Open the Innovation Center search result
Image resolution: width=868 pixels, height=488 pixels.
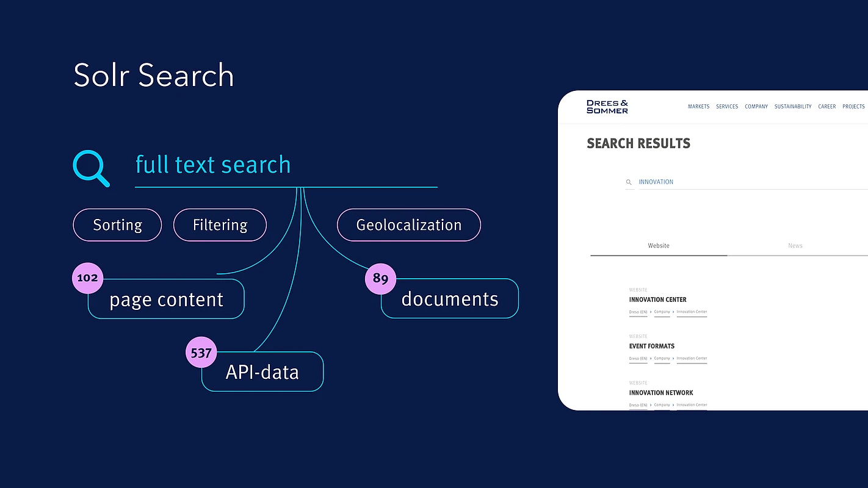click(x=657, y=300)
